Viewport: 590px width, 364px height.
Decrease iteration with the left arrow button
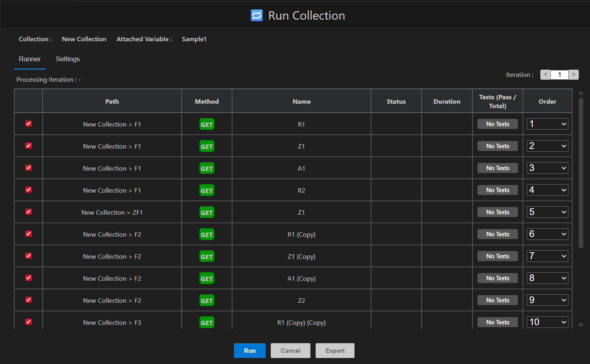tap(545, 74)
